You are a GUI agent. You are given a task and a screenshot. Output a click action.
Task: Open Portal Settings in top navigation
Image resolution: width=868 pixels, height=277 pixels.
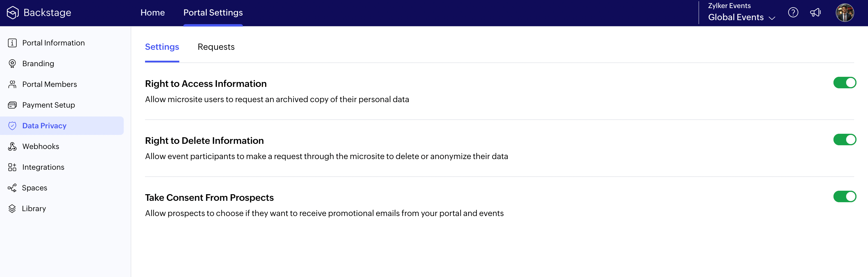tap(213, 13)
